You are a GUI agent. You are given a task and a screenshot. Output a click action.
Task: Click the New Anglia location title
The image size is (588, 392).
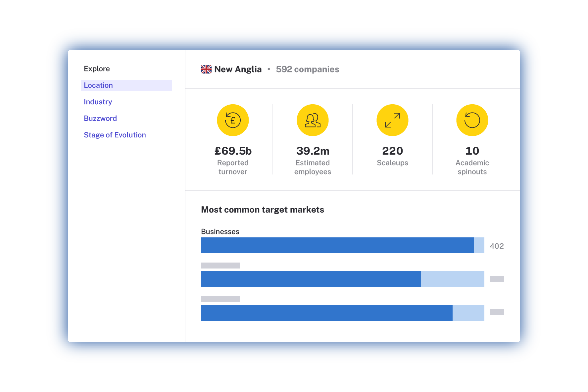[x=238, y=69]
